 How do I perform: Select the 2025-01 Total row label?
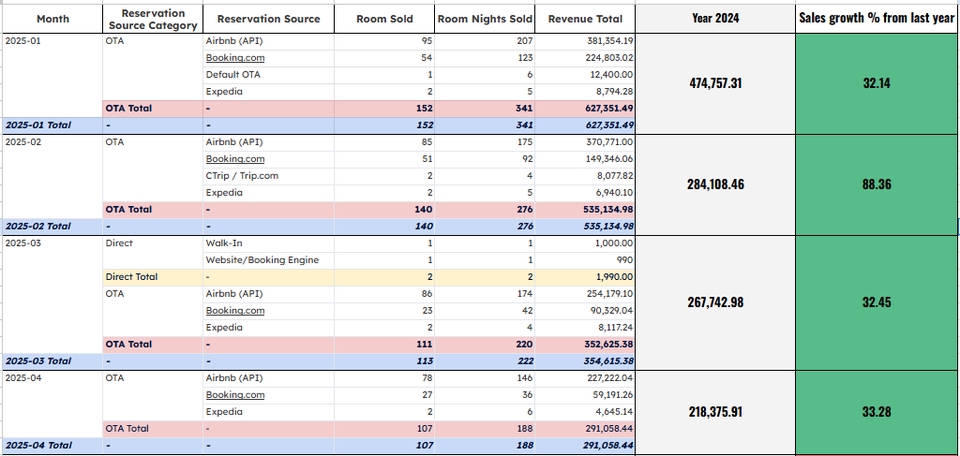click(38, 125)
